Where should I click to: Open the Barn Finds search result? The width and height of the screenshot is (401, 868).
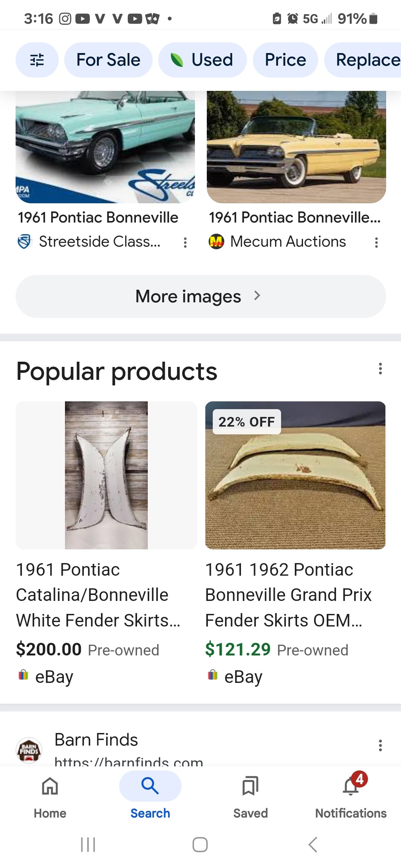97,740
